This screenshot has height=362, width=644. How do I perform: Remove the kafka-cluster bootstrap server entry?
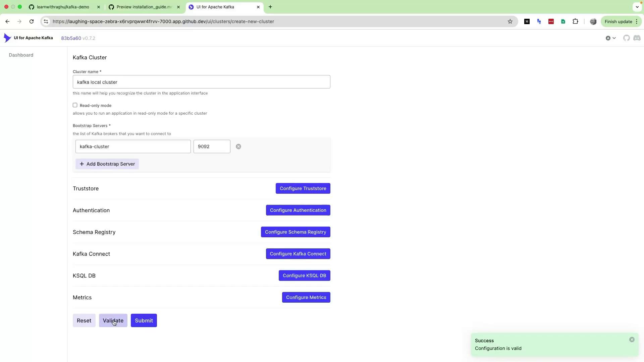pos(238,146)
